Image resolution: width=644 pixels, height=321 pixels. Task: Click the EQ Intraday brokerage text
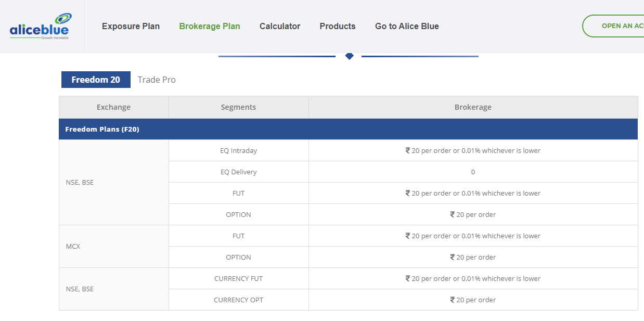pos(473,150)
